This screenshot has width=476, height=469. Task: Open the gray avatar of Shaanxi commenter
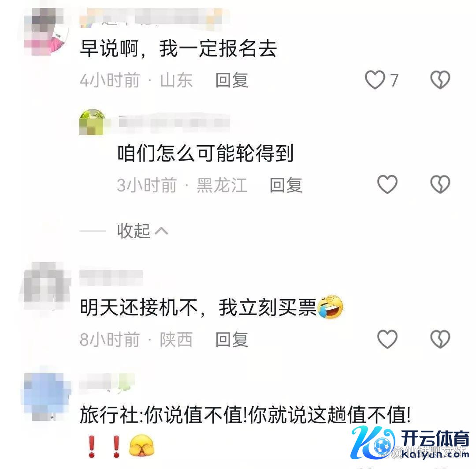(46, 286)
